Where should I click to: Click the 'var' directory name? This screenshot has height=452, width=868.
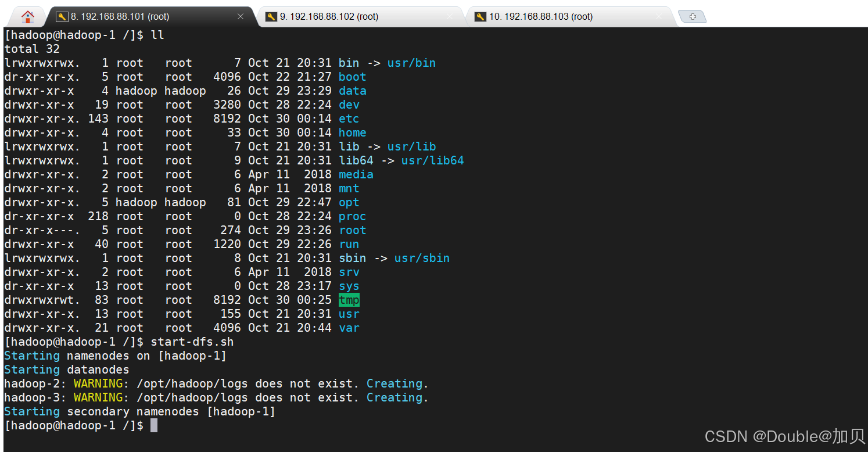(349, 328)
